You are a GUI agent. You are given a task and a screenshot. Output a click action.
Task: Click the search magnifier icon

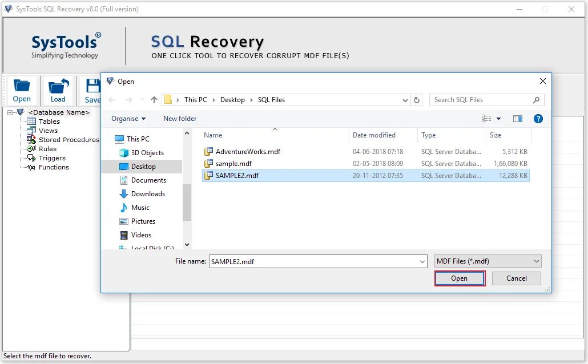click(x=536, y=100)
